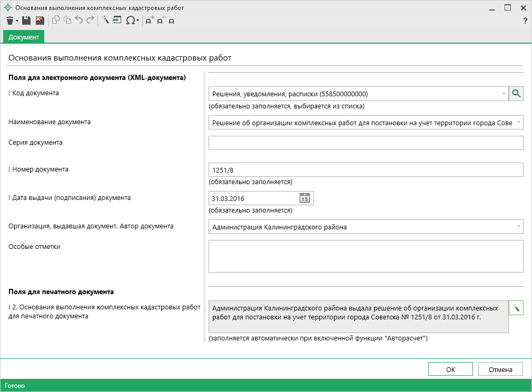This screenshot has width=532, height=392.
Task: Open the calendar date picker
Action: tap(304, 198)
